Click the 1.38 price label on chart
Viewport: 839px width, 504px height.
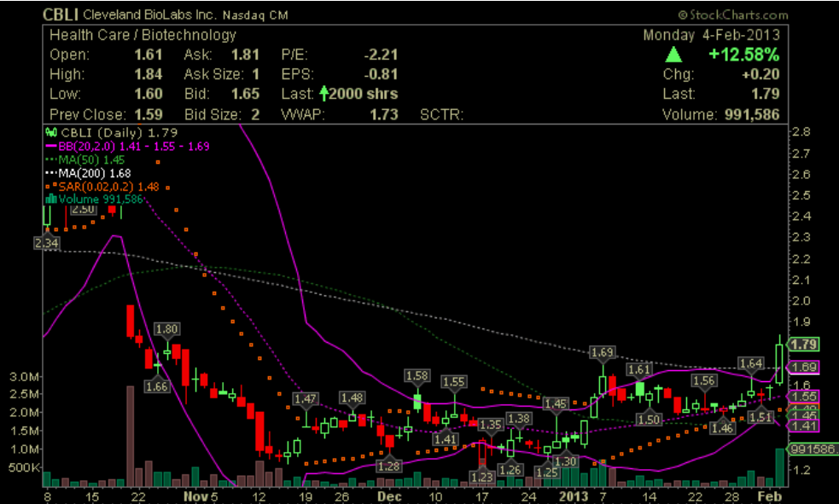519,419
